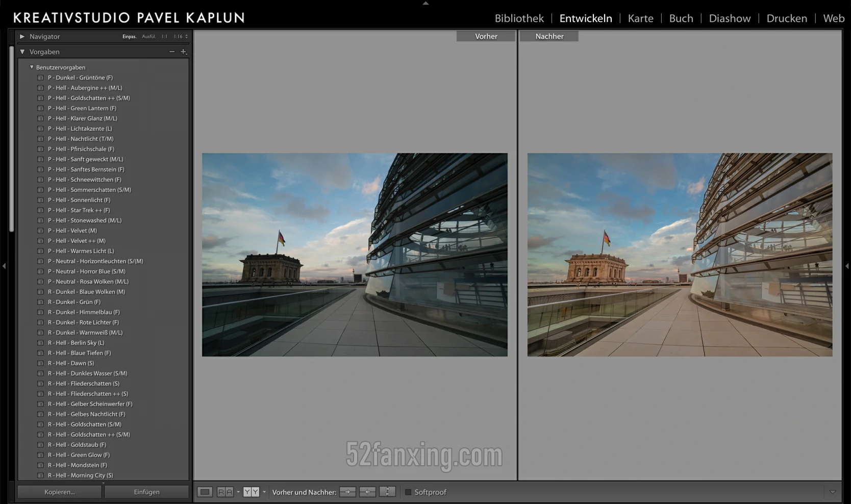Toggle the Y|Y before/after view icon
Screen dimensions: 851x504
pyautogui.click(x=251, y=492)
